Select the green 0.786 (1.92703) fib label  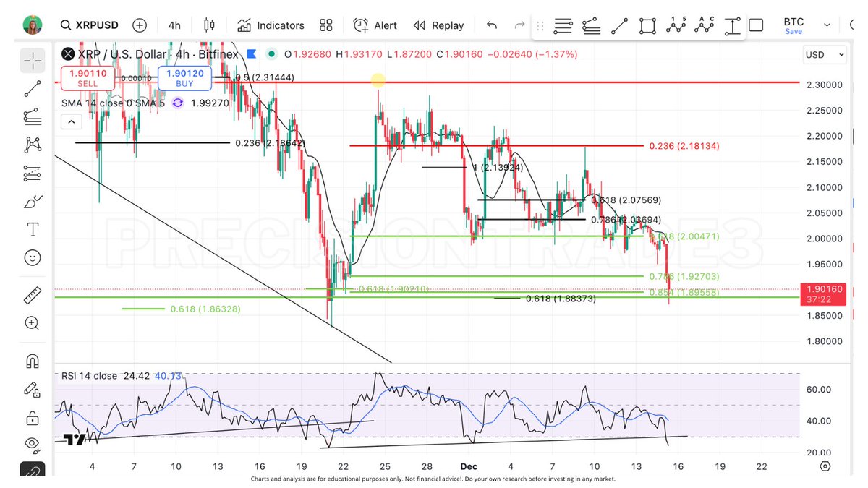(x=684, y=277)
